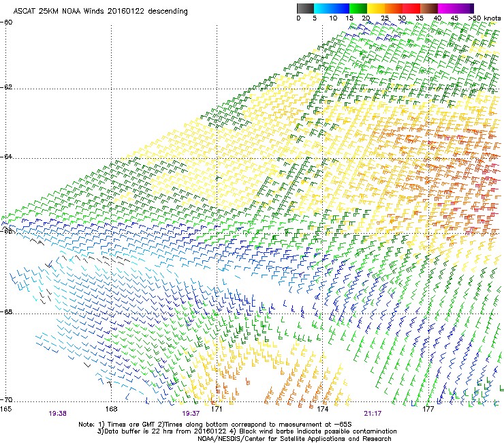Click the '25' label on the color legend
Viewport: 504px width, 443px height.
tap(385, 18)
